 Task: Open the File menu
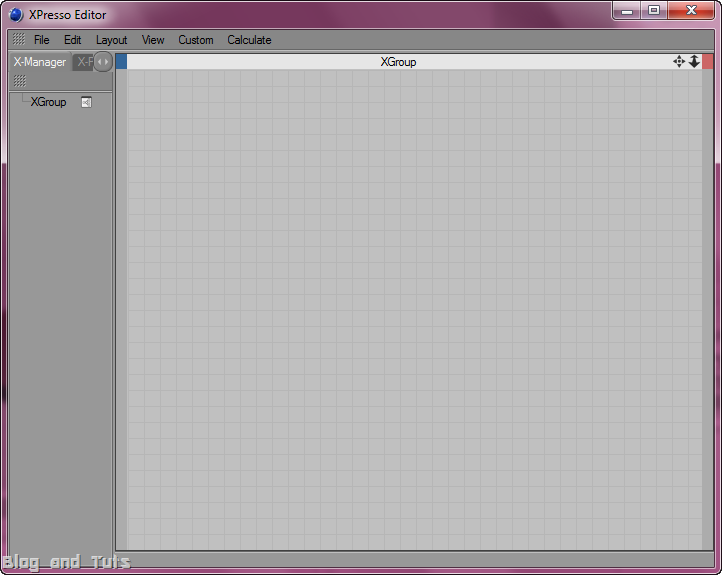pos(41,40)
